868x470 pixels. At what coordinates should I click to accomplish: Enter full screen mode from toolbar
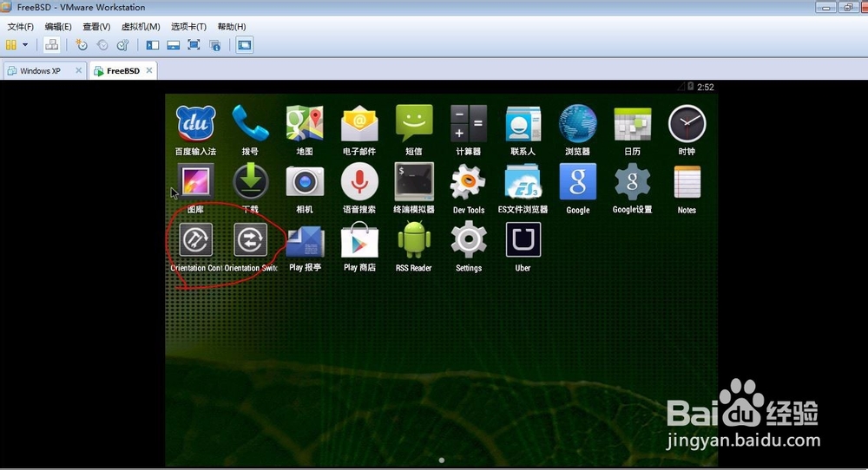tap(194, 45)
